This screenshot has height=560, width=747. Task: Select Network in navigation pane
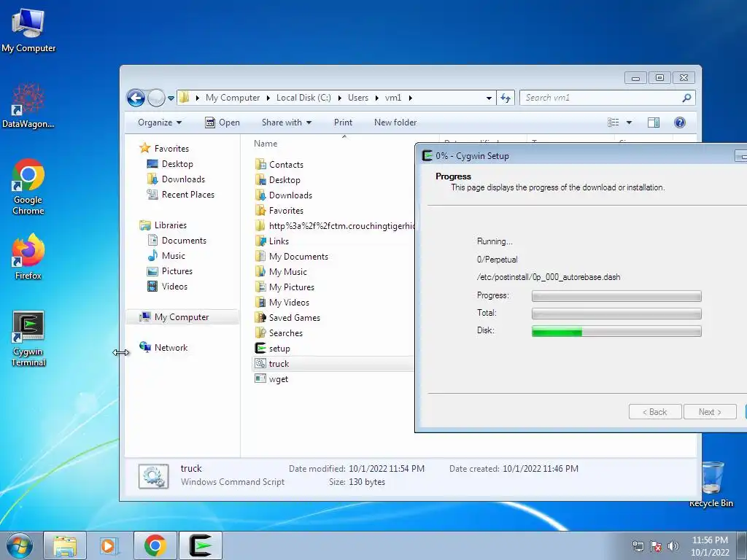tap(163, 348)
